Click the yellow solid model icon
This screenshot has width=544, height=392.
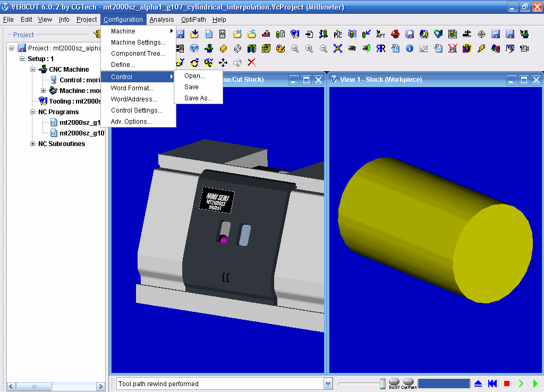(x=223, y=48)
